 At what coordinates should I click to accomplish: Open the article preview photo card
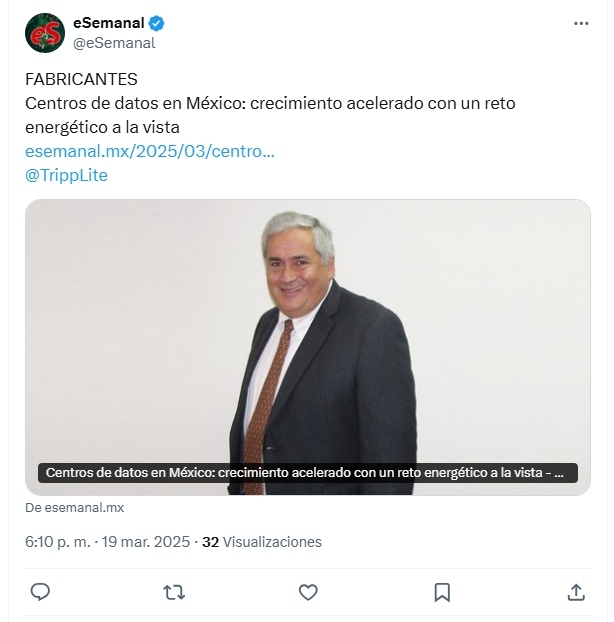(x=308, y=347)
